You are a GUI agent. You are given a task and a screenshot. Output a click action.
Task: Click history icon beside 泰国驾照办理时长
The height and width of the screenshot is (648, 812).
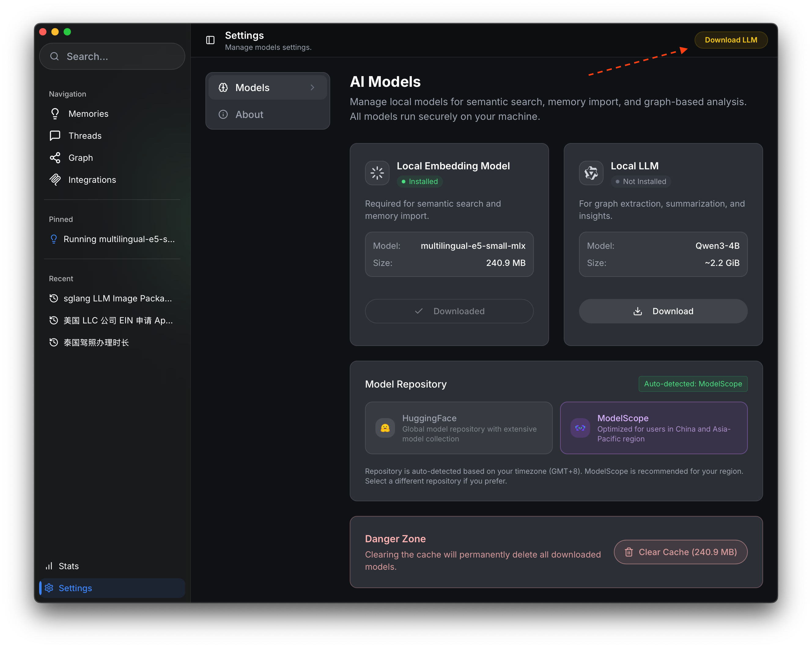[54, 342]
